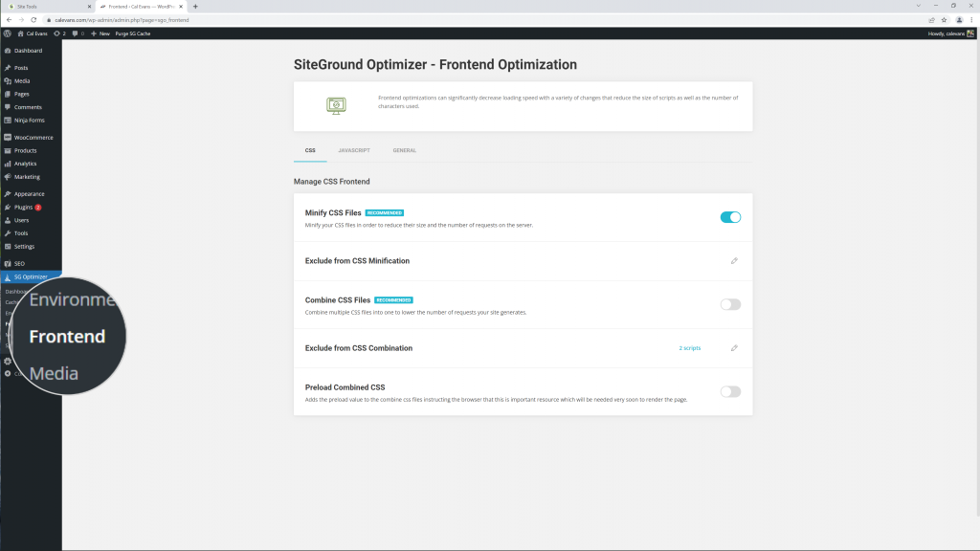The image size is (980, 551).
Task: View site info via the padlock icon
Action: (50, 20)
